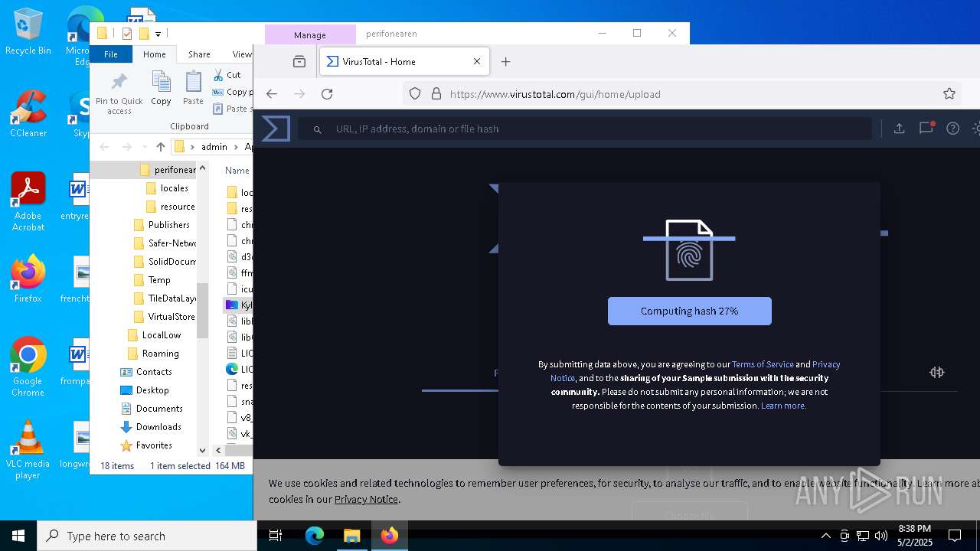Click the Computing hash 27% progress button
The image size is (980, 551).
[x=689, y=311]
